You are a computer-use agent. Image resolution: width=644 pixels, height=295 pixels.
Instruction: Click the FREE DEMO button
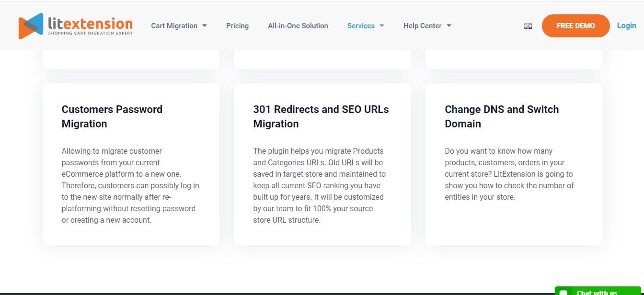point(575,26)
